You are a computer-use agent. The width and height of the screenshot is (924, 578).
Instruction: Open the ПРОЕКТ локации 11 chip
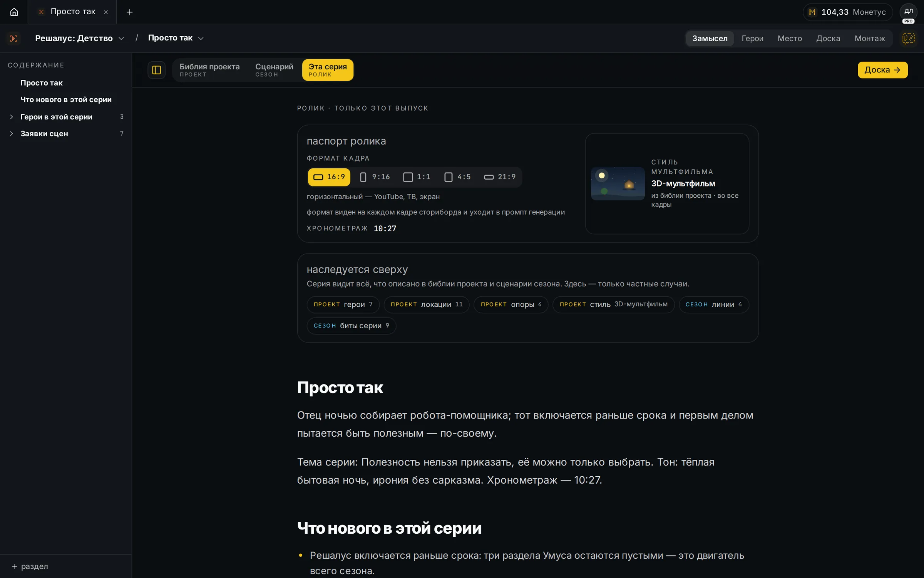427,304
